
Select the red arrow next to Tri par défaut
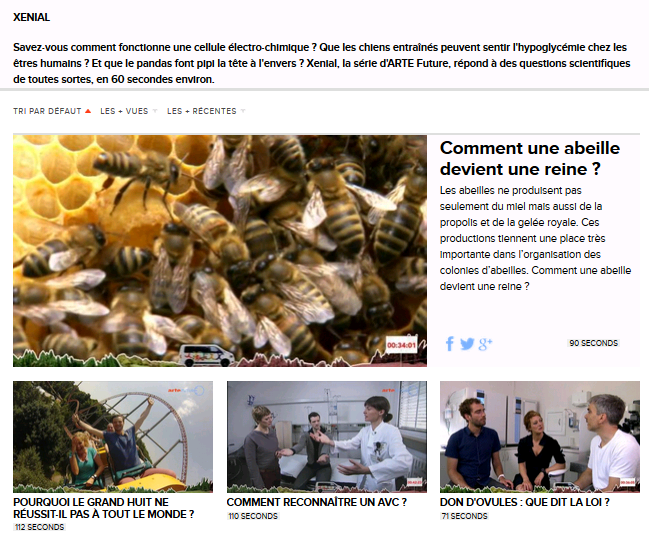click(x=88, y=111)
